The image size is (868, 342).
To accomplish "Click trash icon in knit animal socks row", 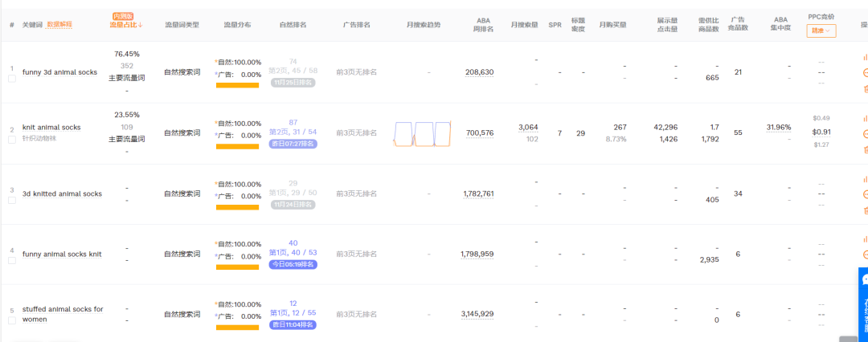I will [x=865, y=149].
